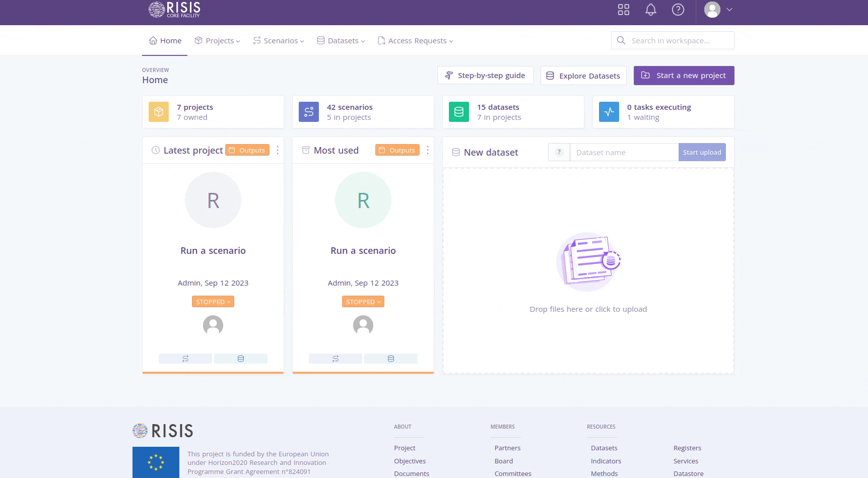Expand the user account menu

(718, 10)
